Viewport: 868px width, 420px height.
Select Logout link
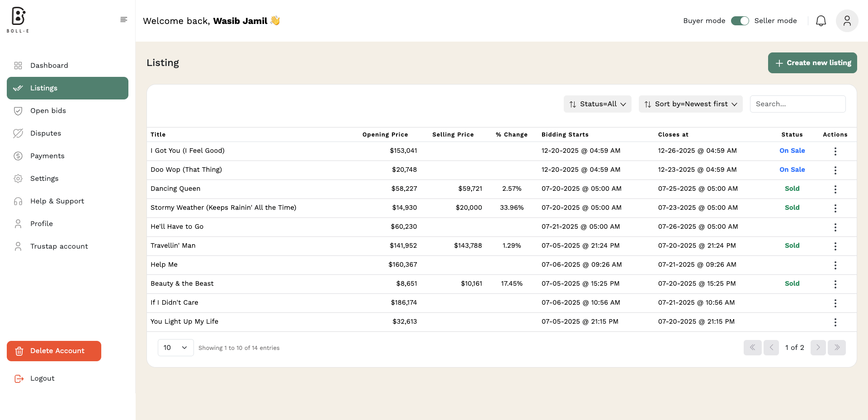(x=42, y=378)
